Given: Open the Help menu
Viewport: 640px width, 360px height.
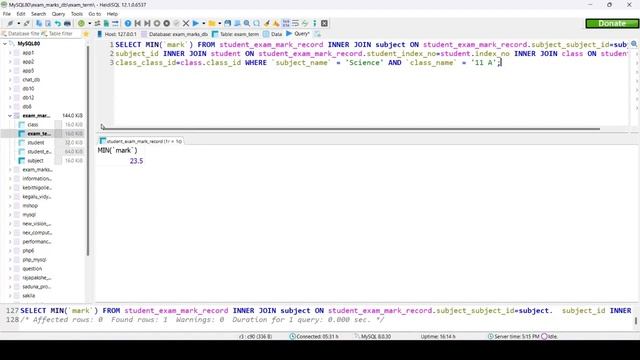Looking at the screenshot, I should (112, 14).
